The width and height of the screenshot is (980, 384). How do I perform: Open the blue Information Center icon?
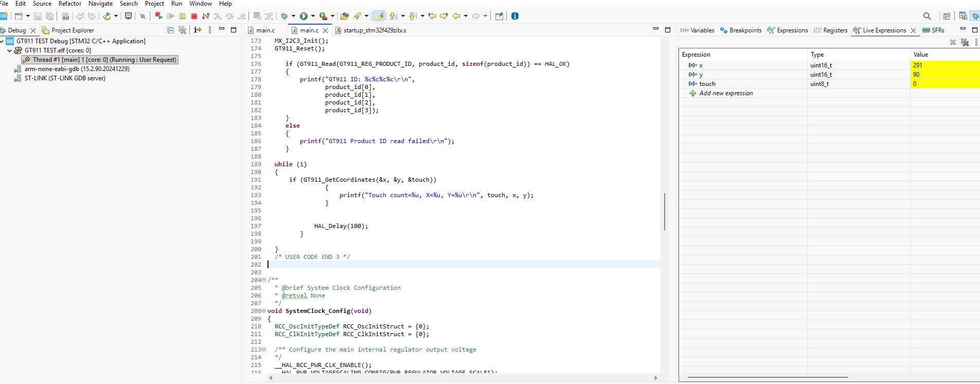tap(514, 16)
